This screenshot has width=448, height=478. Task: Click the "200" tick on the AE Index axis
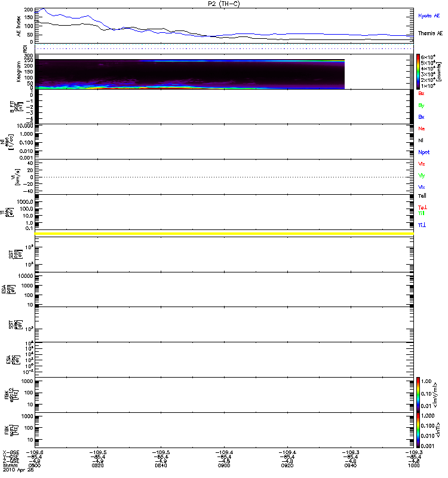click(x=29, y=10)
